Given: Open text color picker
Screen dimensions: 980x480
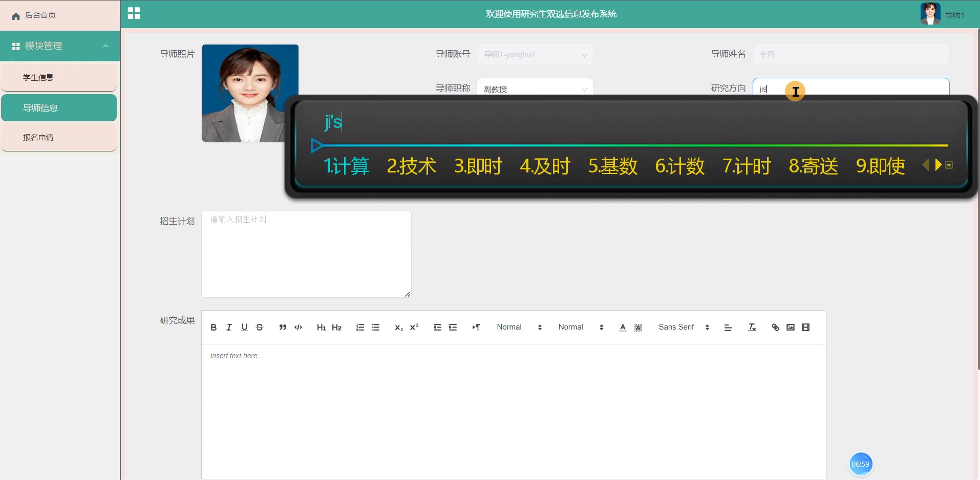Looking at the screenshot, I should (x=623, y=328).
